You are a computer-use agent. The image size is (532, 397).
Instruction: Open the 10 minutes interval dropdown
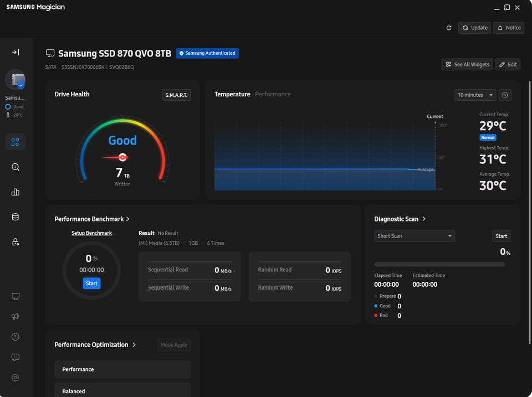pyautogui.click(x=475, y=95)
